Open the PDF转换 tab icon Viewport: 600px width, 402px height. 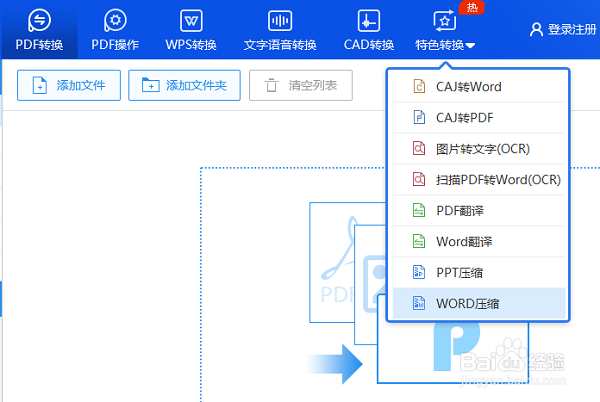coord(39,20)
